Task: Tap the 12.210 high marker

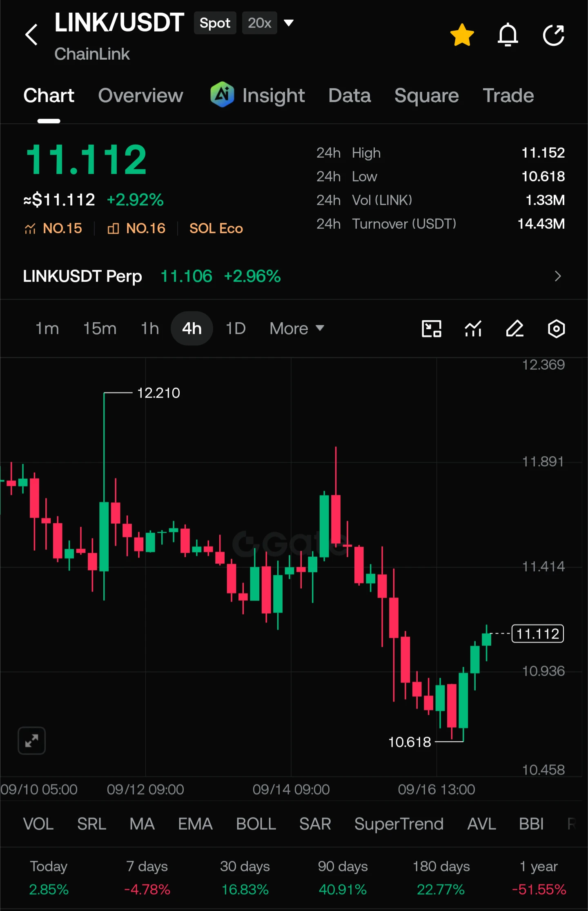Action: (158, 393)
